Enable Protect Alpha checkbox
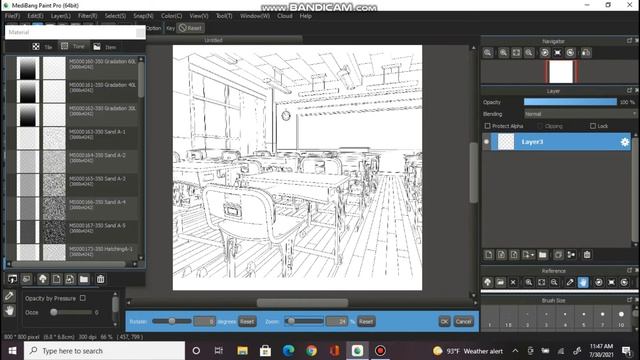This screenshot has height=360, width=640. coord(487,126)
